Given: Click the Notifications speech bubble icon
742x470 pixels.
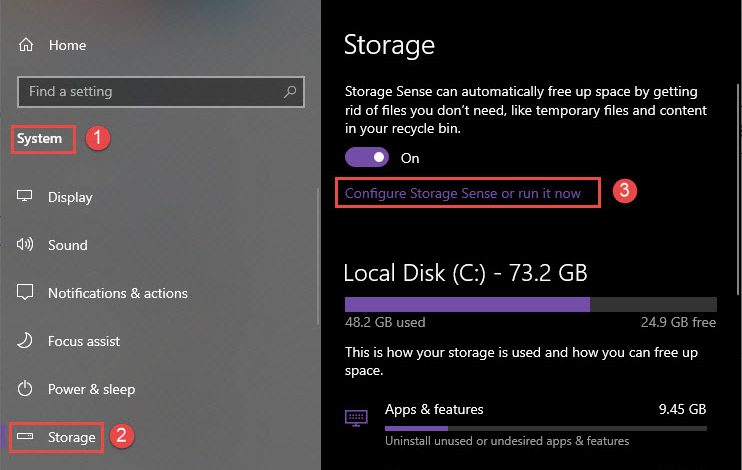Looking at the screenshot, I should coord(25,293).
